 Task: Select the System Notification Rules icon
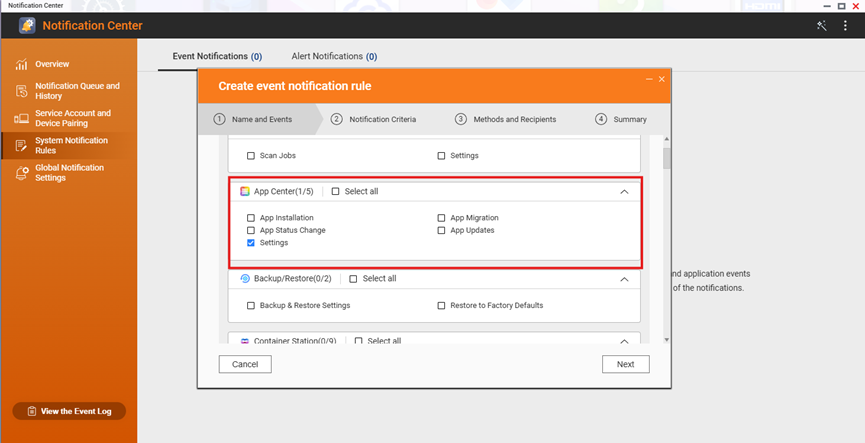pos(21,145)
